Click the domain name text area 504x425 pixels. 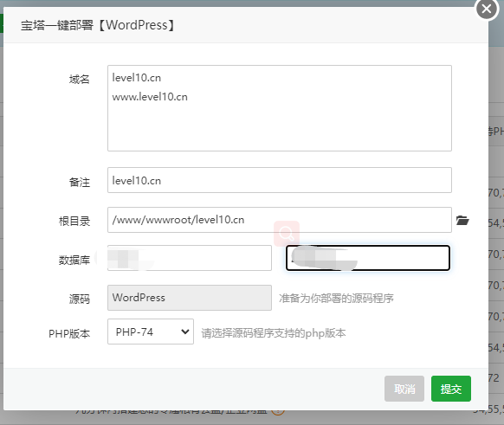(x=280, y=108)
